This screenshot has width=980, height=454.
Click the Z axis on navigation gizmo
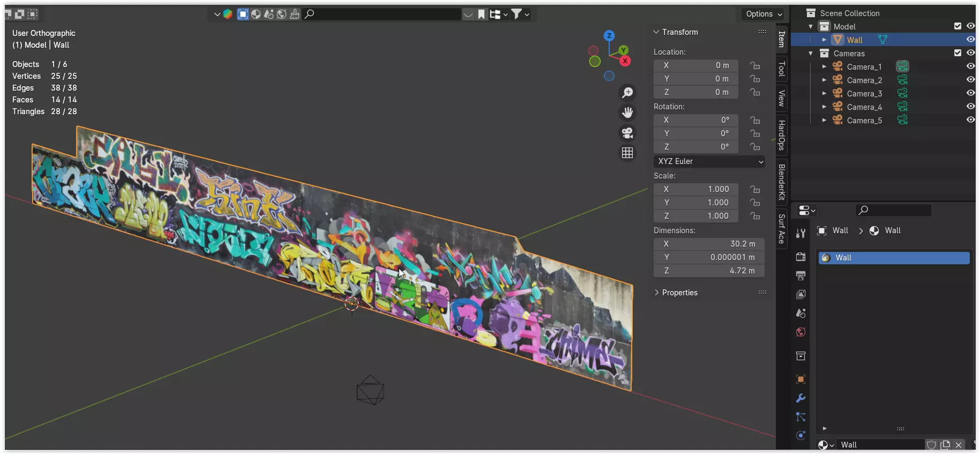(609, 36)
